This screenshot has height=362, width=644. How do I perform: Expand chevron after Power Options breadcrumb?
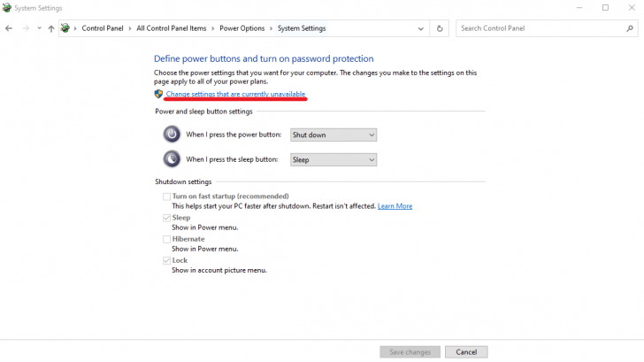[x=271, y=28]
